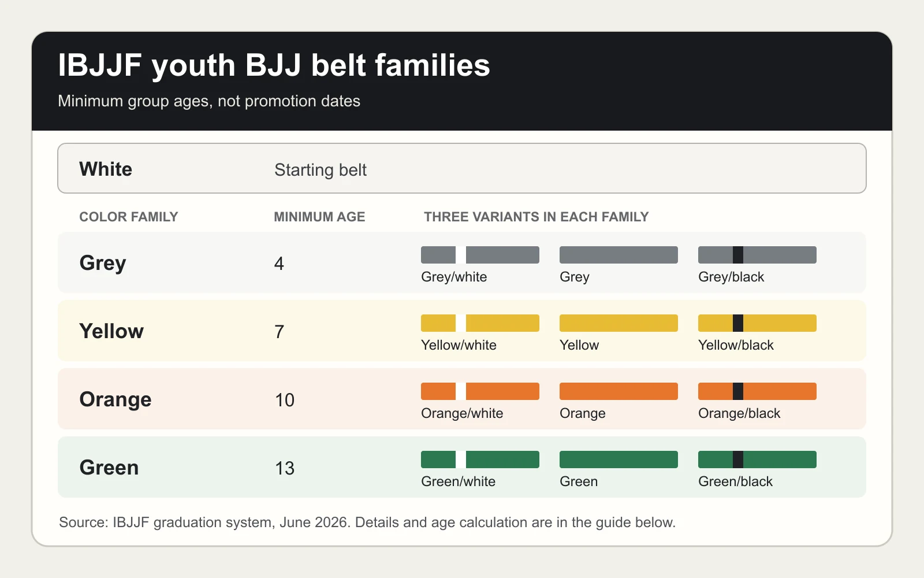
Task: Click the Grey/white belt swatch
Action: click(x=480, y=255)
